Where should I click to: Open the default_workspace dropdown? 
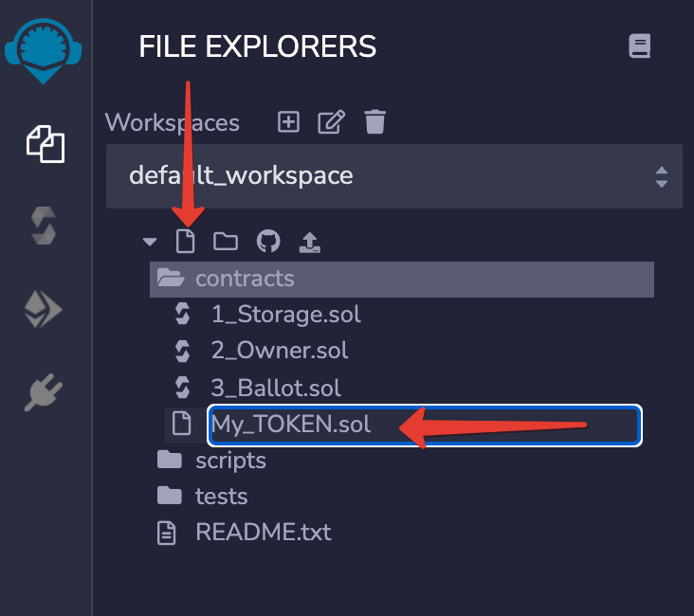393,176
